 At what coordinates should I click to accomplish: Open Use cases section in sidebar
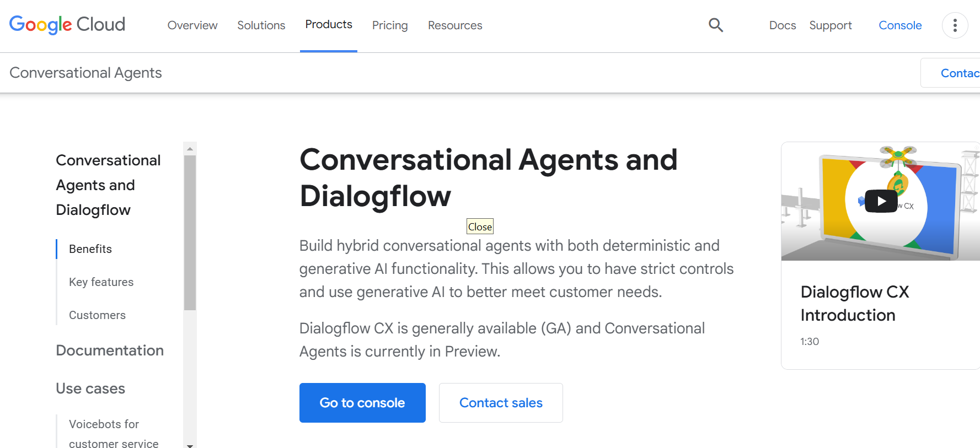[90, 388]
